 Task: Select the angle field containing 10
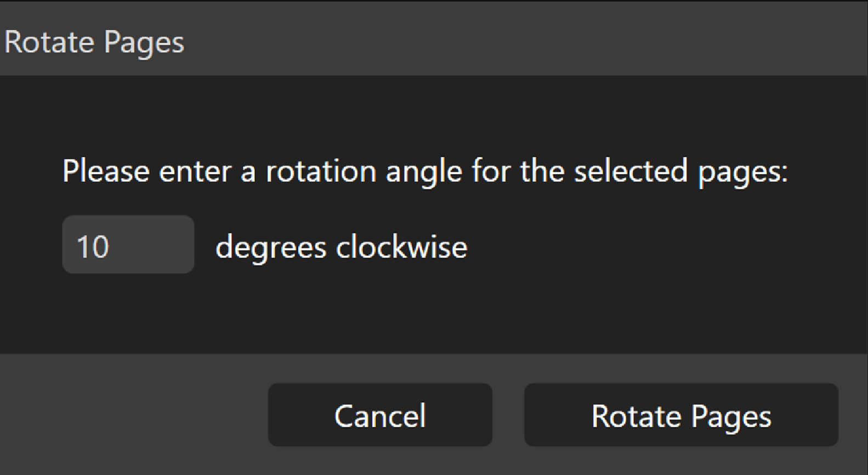point(128,245)
